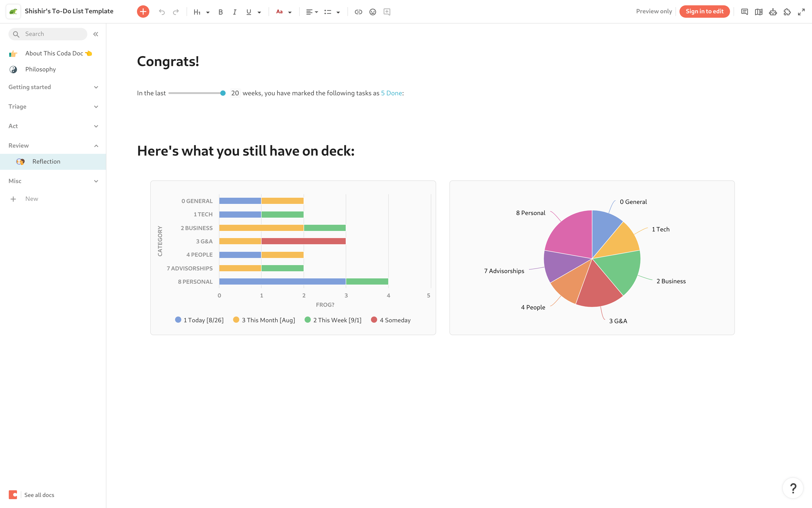Image resolution: width=812 pixels, height=508 pixels.
Task: Click the weeks slider handle
Action: [x=223, y=93]
